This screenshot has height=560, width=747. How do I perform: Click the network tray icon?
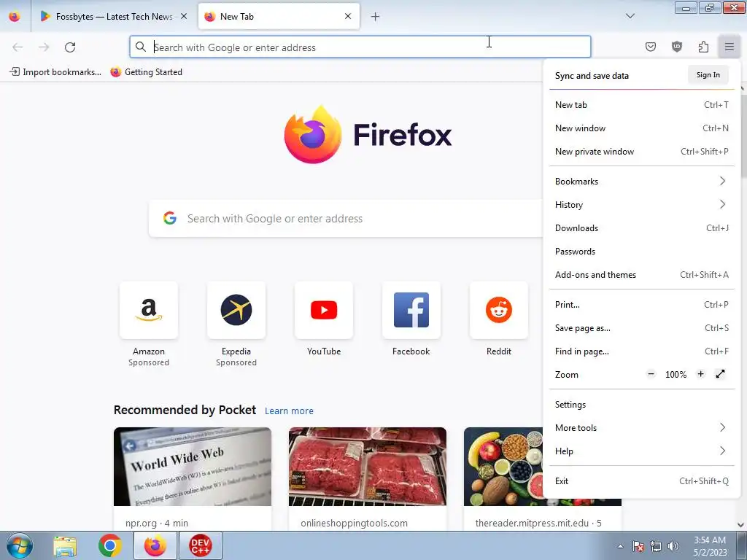tap(656, 546)
